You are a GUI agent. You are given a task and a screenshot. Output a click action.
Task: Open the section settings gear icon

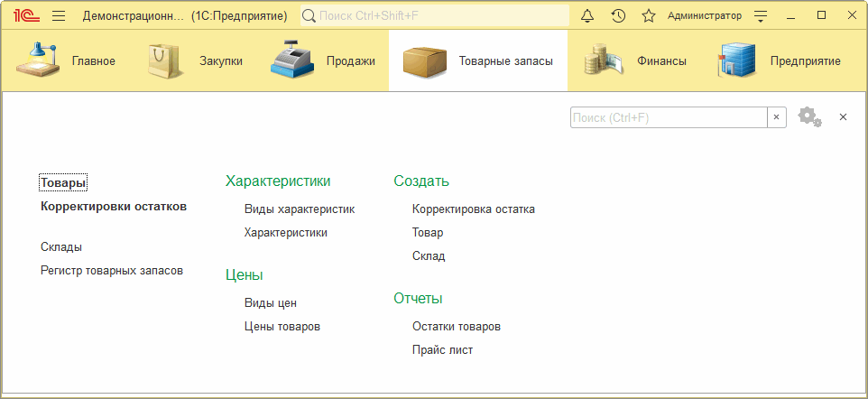[809, 117]
